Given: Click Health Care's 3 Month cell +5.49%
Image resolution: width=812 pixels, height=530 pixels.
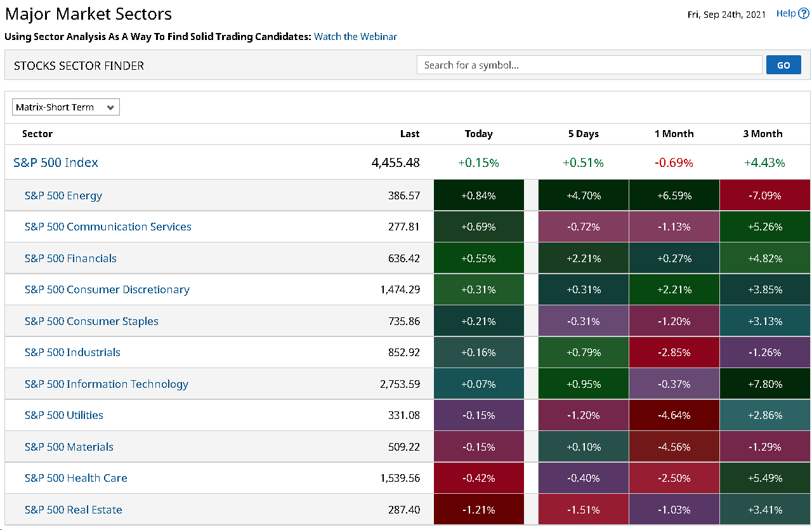Looking at the screenshot, I should pyautogui.click(x=765, y=478).
